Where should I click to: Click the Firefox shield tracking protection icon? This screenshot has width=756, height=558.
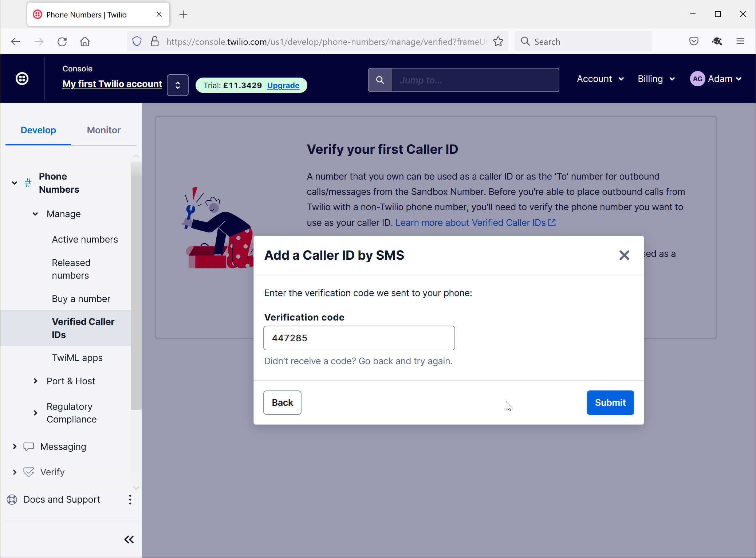click(137, 42)
